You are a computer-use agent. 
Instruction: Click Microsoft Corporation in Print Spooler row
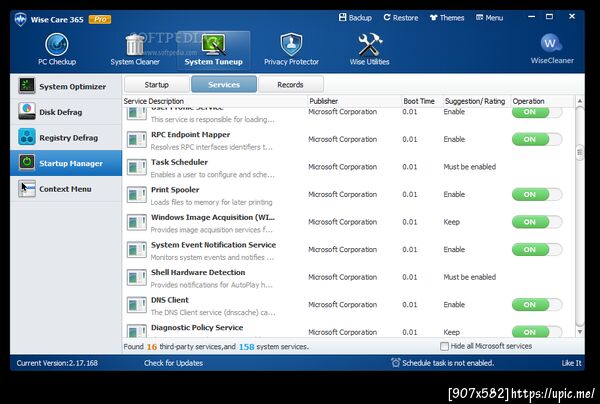[342, 194]
